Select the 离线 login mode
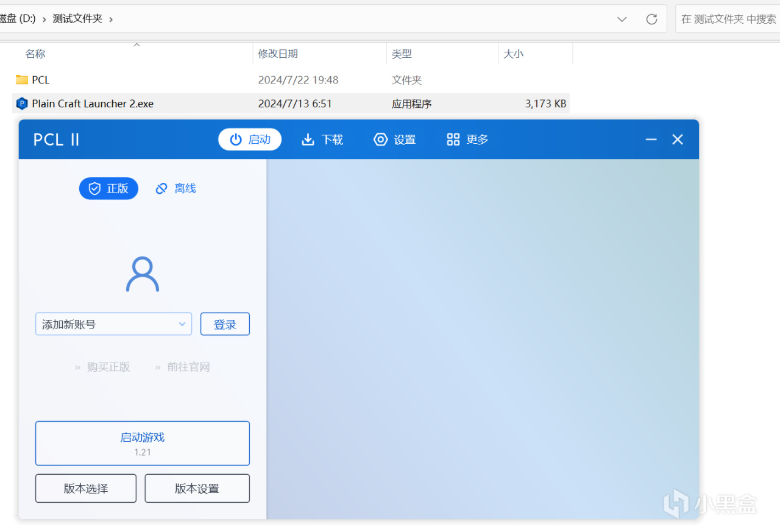The height and width of the screenshot is (532, 780). point(175,189)
